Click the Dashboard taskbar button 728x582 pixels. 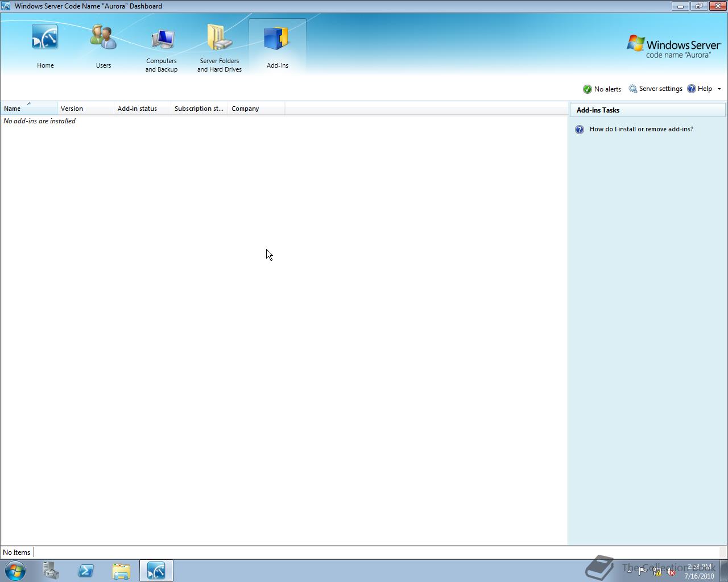click(156, 571)
